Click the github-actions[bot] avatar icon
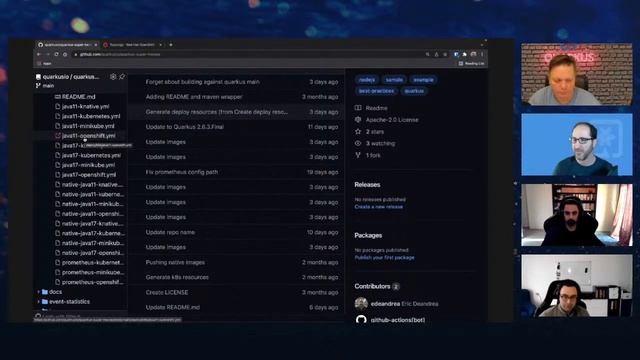 (x=361, y=320)
